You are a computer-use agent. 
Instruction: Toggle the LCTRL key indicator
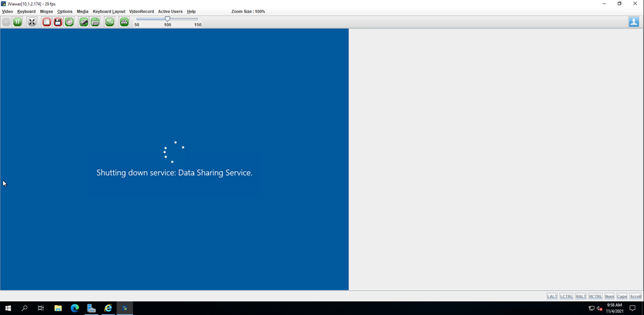tap(566, 296)
